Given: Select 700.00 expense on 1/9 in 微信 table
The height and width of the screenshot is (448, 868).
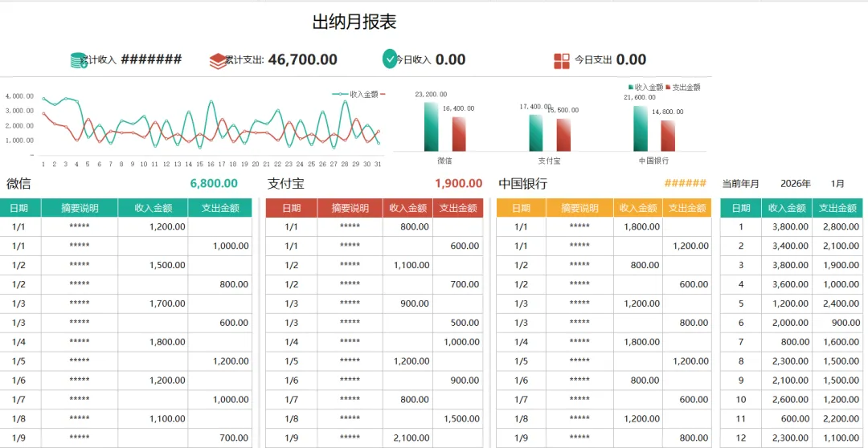Looking at the screenshot, I should (x=219, y=438).
